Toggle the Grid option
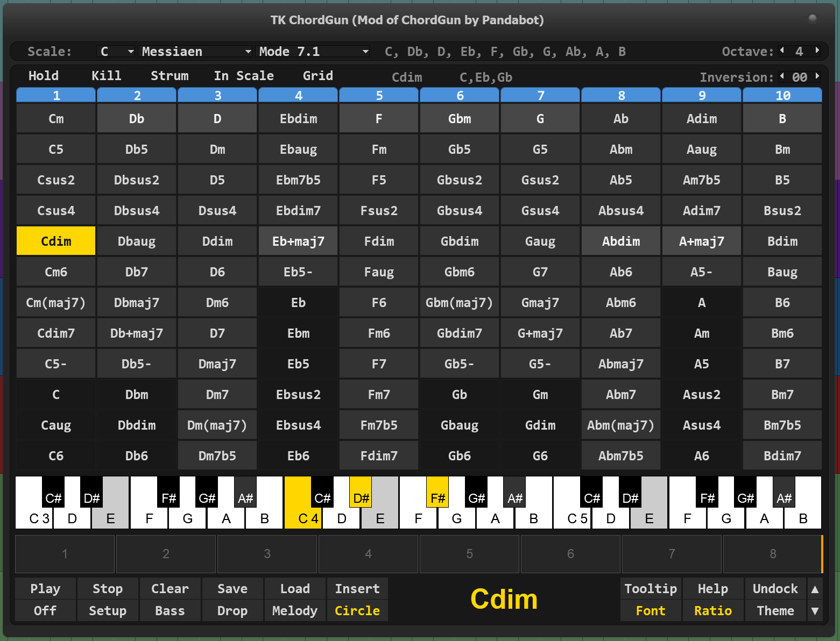840x641 pixels. pos(318,76)
